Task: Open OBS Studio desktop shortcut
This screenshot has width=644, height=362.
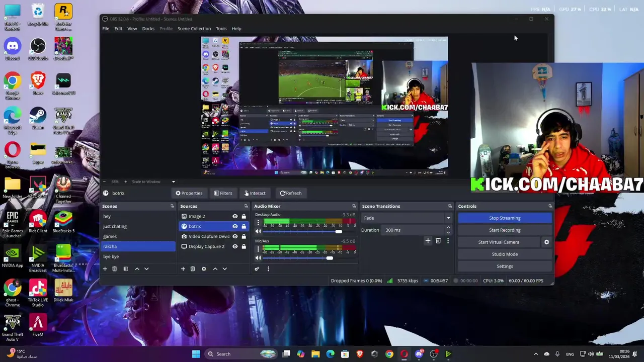Action: 38,49
